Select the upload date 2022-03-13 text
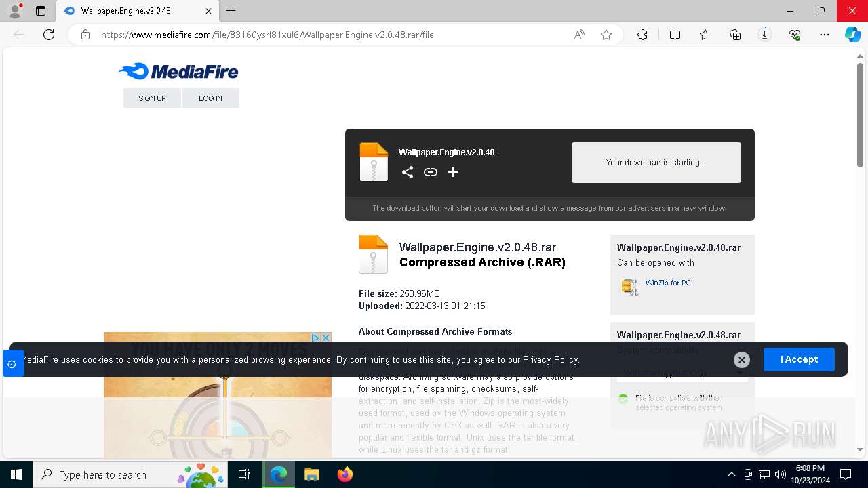Image resolution: width=868 pixels, height=488 pixels. tap(445, 306)
